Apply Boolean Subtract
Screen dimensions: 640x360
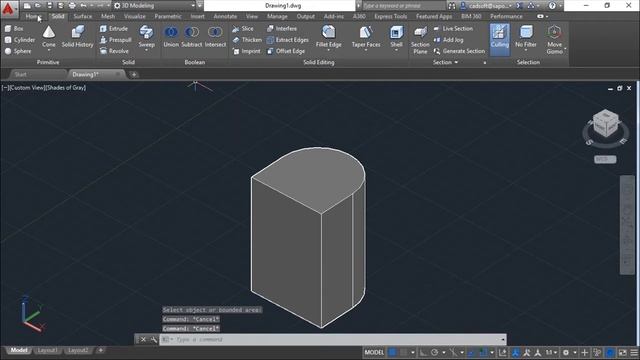pyautogui.click(x=191, y=37)
